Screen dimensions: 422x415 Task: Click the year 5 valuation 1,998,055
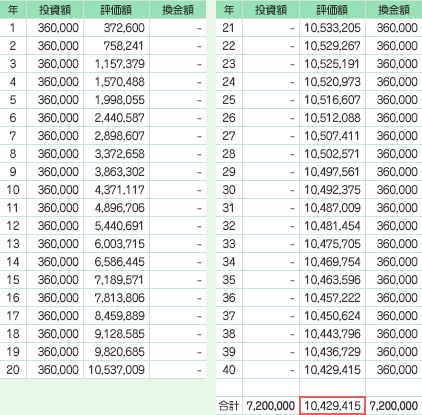120,100
